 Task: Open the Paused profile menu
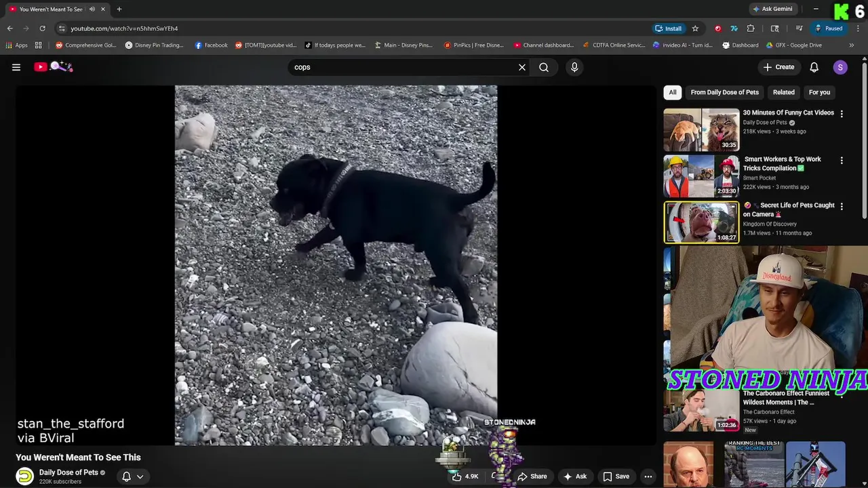(829, 28)
